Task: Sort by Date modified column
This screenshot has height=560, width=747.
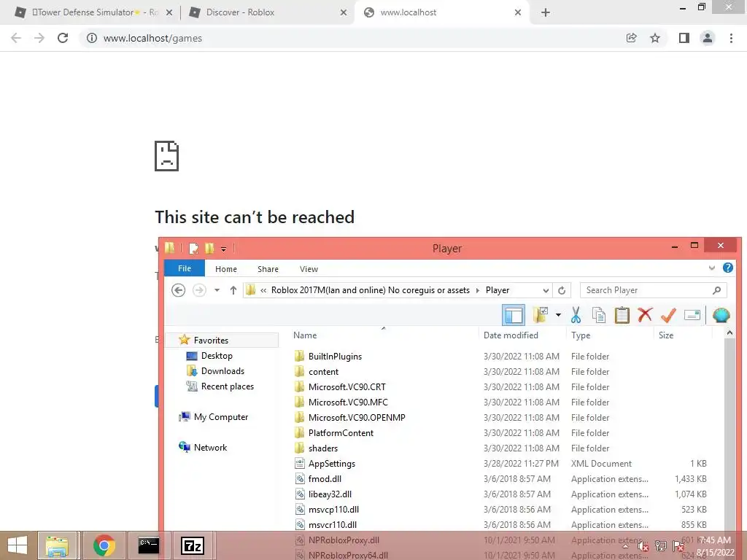Action: 511,335
